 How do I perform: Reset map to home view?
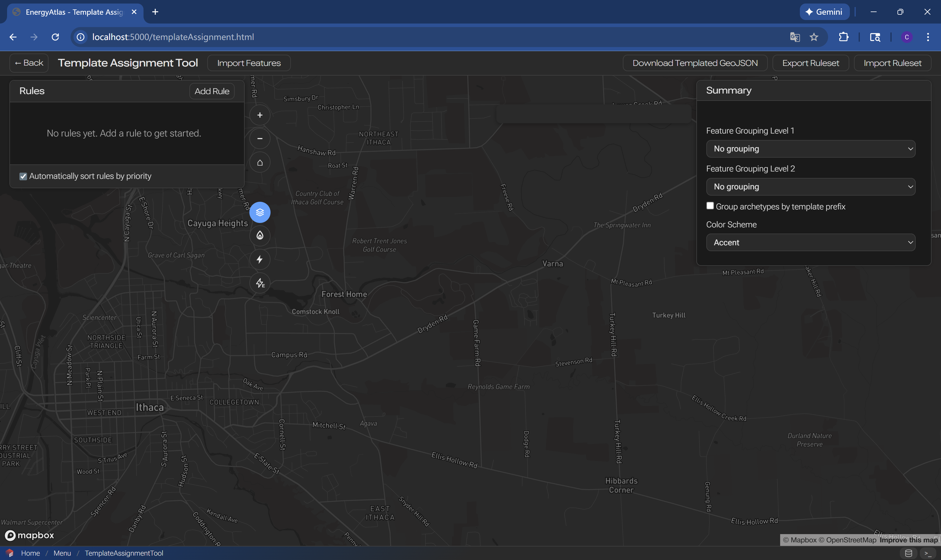pyautogui.click(x=260, y=163)
